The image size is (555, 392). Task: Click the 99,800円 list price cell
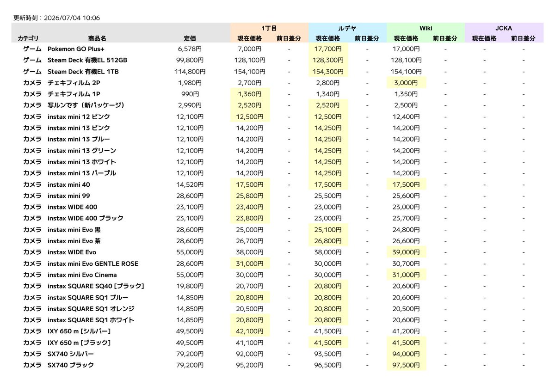190,60
